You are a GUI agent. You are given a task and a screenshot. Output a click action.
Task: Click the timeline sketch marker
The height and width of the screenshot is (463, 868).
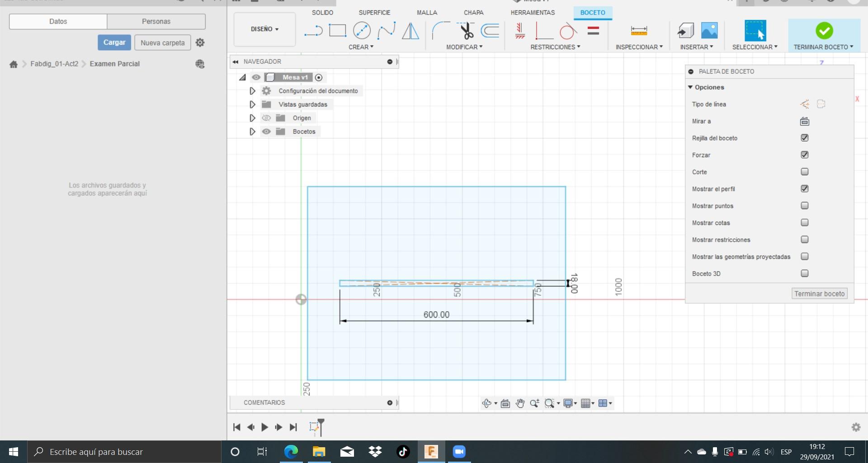tap(314, 427)
